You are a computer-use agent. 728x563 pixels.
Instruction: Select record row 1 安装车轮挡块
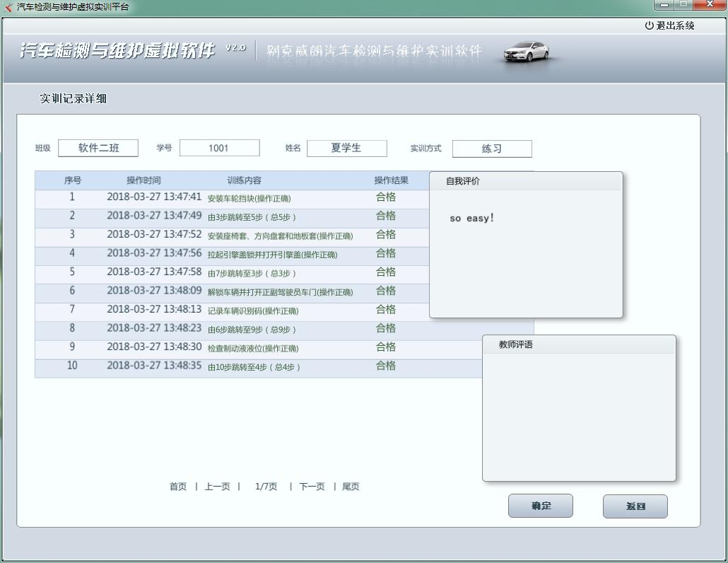tap(249, 199)
